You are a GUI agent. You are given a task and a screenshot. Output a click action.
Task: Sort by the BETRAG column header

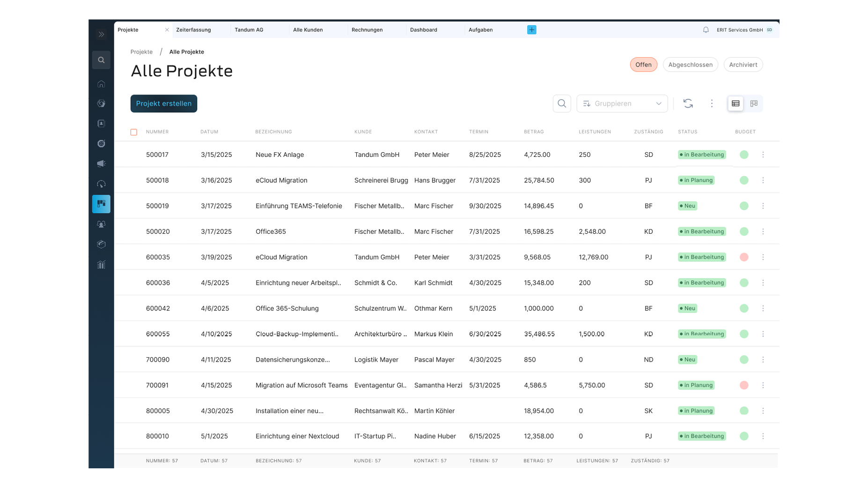coord(534,132)
